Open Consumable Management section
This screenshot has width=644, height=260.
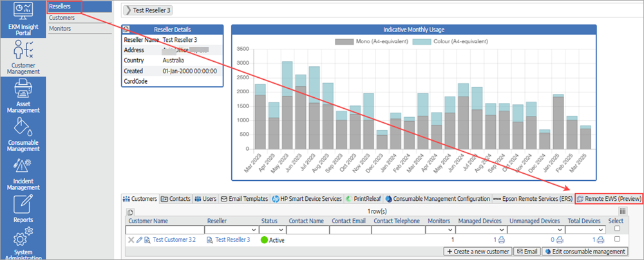tap(23, 136)
